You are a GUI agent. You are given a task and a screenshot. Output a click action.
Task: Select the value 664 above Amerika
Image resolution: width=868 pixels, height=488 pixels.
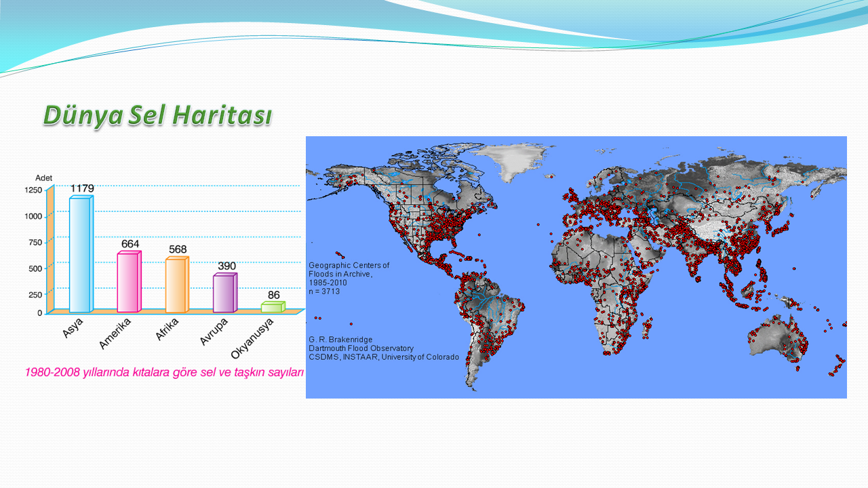click(130, 243)
